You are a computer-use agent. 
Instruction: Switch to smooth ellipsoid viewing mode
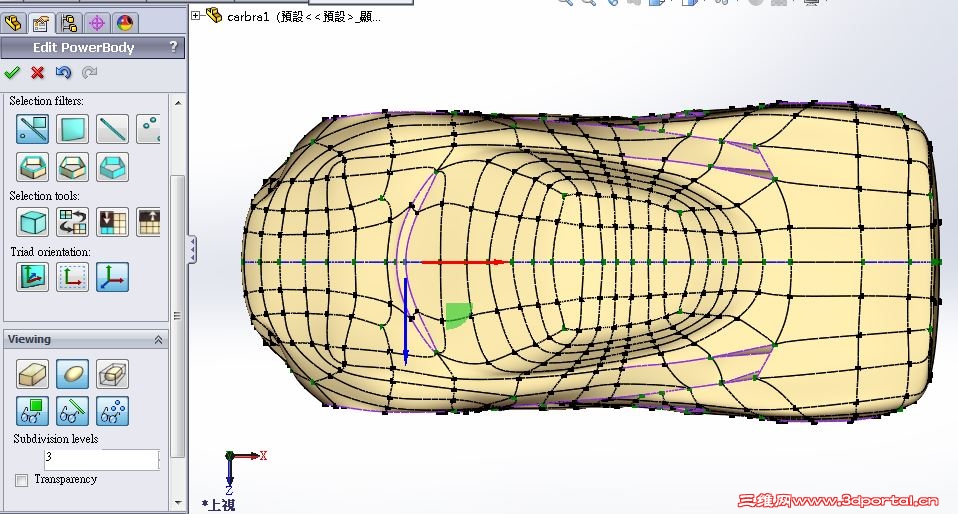point(72,374)
